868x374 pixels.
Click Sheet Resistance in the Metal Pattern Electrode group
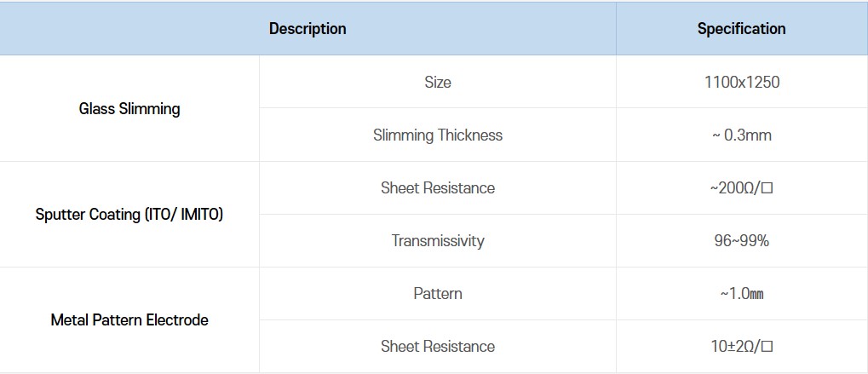pyautogui.click(x=437, y=347)
